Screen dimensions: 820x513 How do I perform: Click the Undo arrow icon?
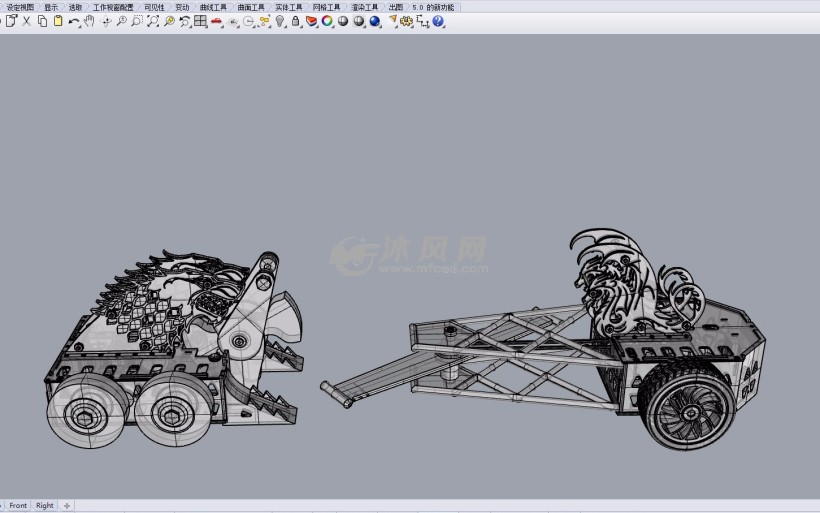(x=74, y=21)
